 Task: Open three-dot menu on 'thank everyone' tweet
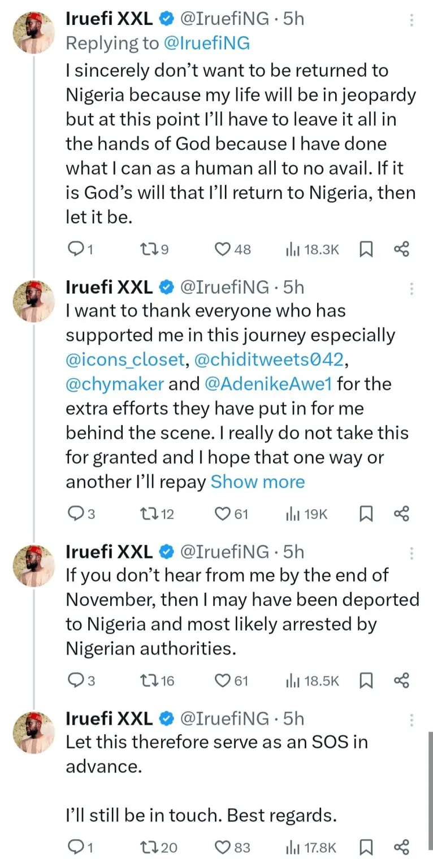(x=412, y=288)
